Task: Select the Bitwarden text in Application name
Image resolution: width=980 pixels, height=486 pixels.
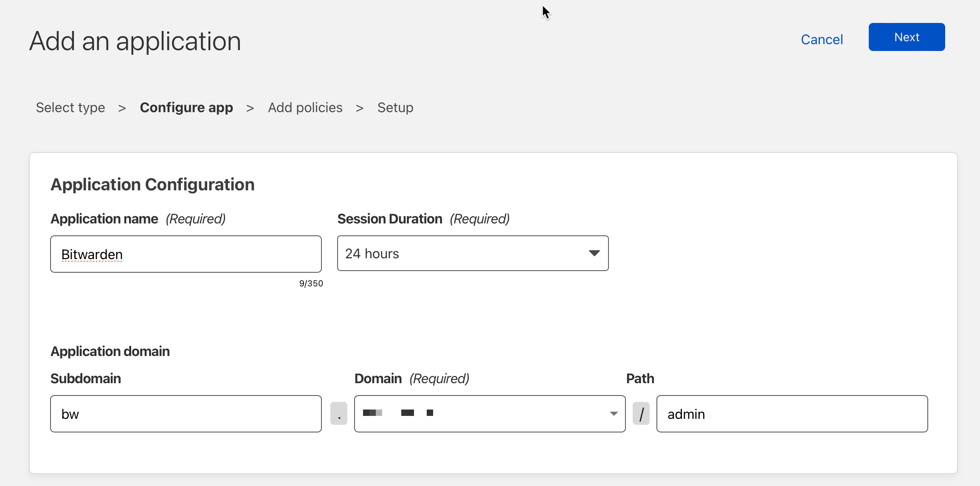Action: [92, 254]
